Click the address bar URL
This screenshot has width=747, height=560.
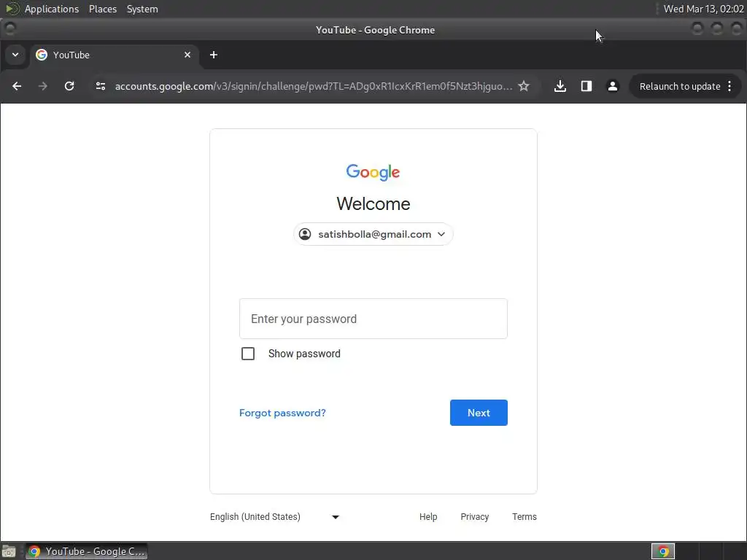point(314,86)
